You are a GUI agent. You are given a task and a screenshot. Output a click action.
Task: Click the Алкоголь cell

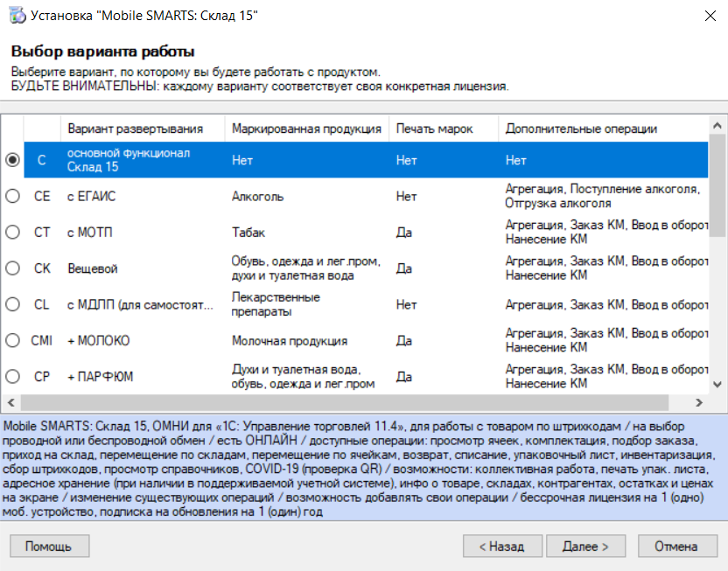pyautogui.click(x=257, y=196)
